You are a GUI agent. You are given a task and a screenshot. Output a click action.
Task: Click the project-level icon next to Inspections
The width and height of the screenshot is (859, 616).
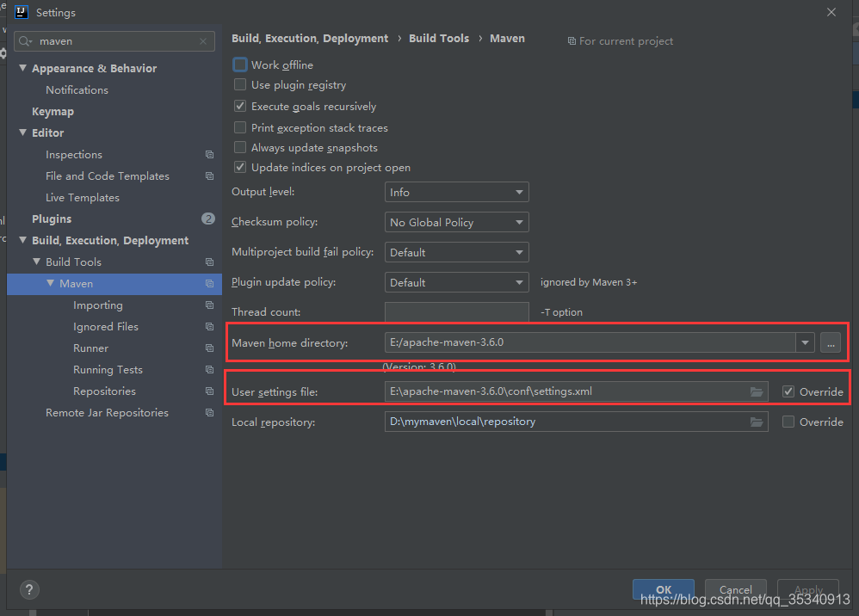pos(209,154)
